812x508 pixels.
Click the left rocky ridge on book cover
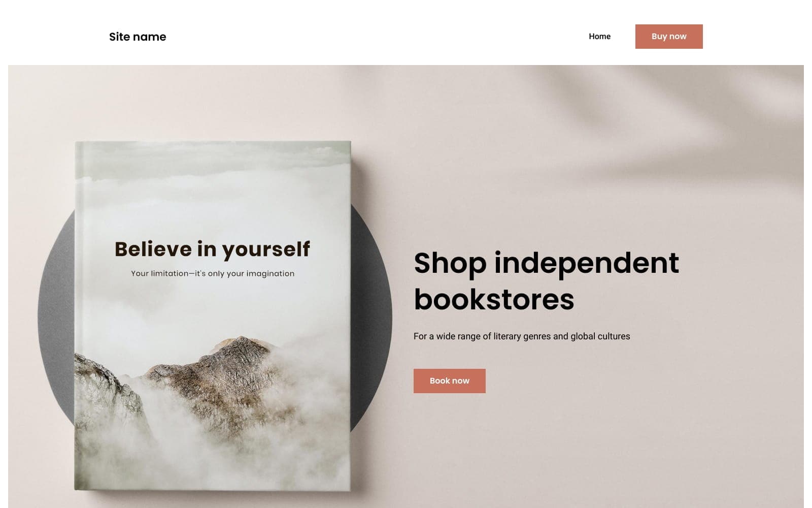(x=101, y=381)
